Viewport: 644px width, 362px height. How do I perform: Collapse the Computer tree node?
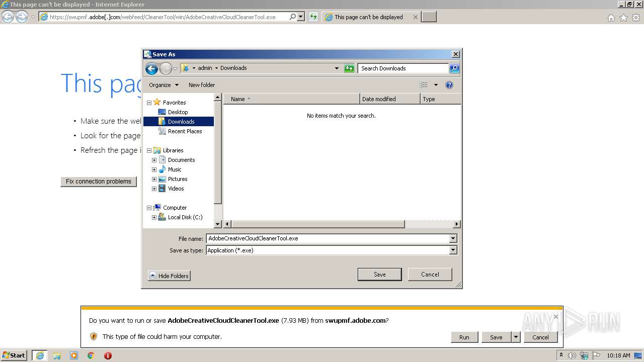[x=149, y=208]
